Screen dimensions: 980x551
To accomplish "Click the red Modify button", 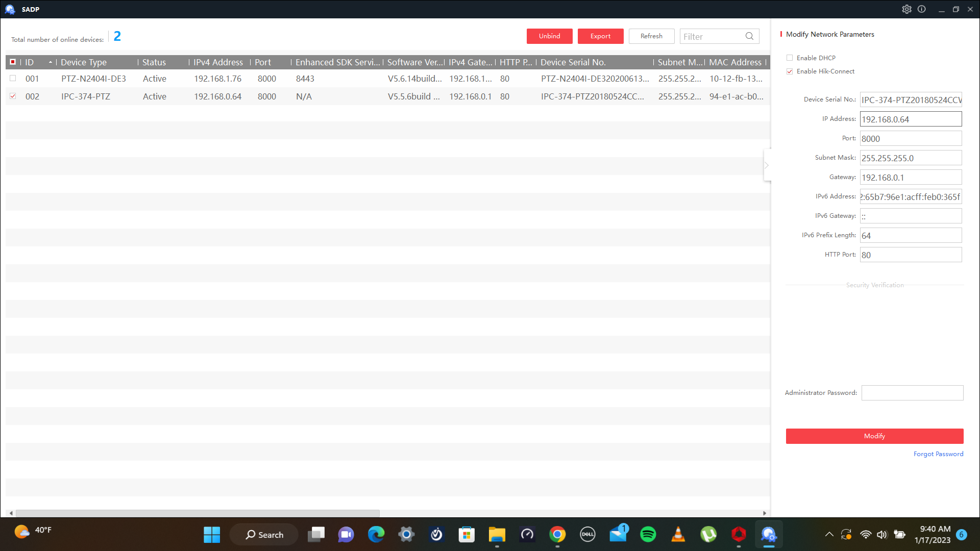I will (x=874, y=436).
